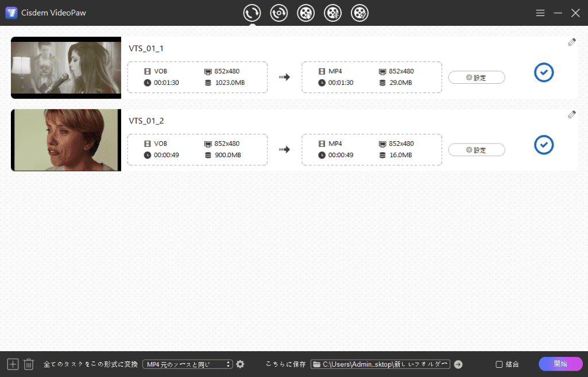Open format settings gear icon

241,364
